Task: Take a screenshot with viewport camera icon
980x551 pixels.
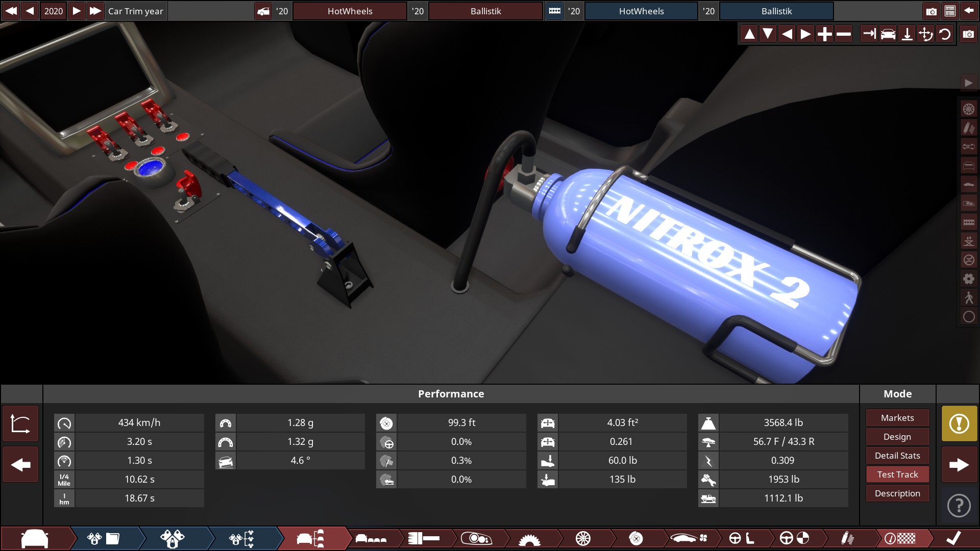Action: point(968,34)
